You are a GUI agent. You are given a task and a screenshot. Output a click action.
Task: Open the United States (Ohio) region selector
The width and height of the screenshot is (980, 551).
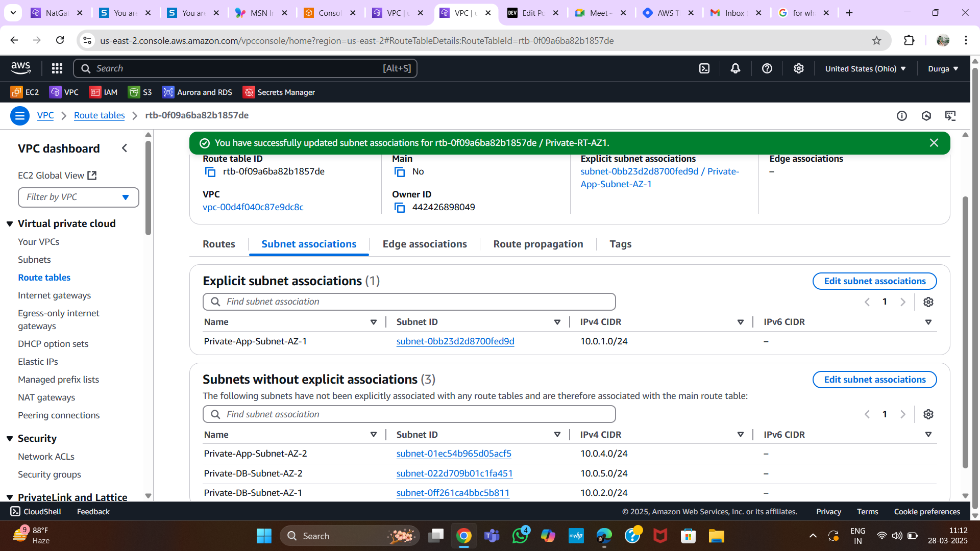(x=866, y=68)
